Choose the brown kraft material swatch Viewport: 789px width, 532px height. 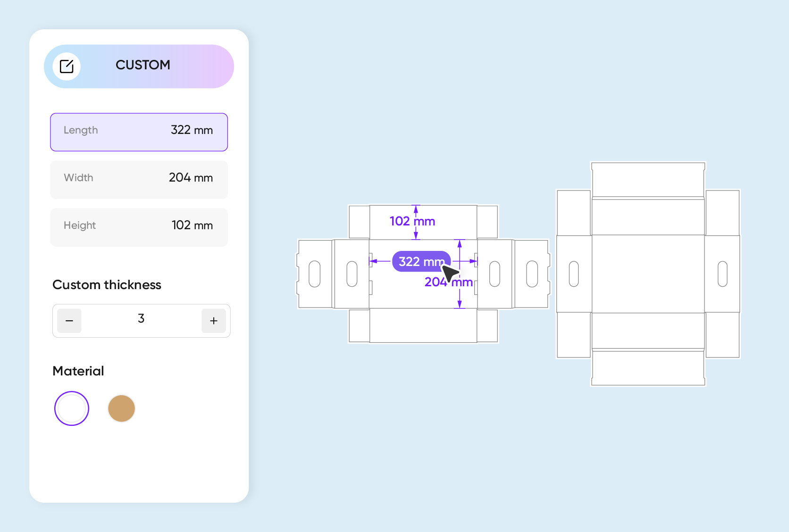point(122,408)
